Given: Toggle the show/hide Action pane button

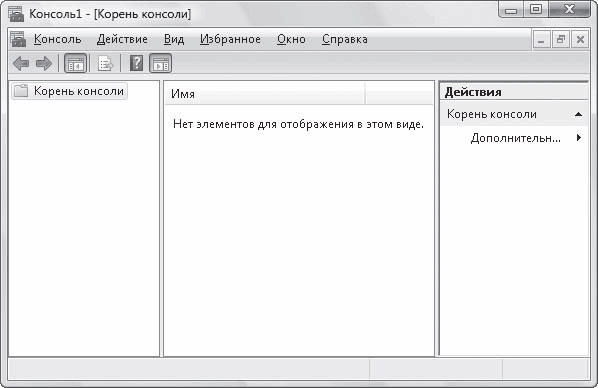Looking at the screenshot, I should 161,63.
